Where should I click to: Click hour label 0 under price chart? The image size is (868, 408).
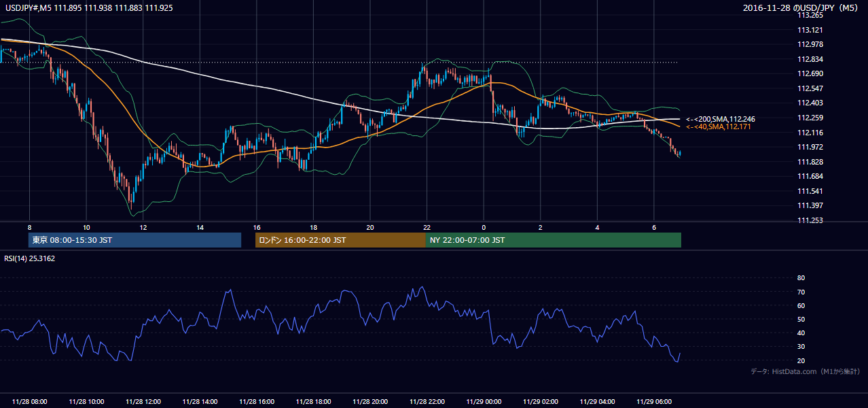click(483, 227)
